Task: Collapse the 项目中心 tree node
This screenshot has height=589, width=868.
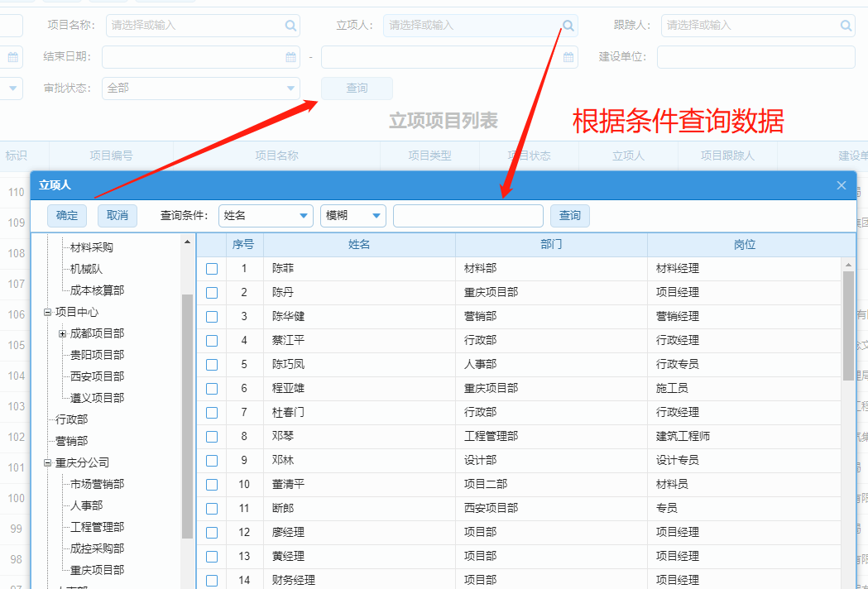Action: point(47,312)
